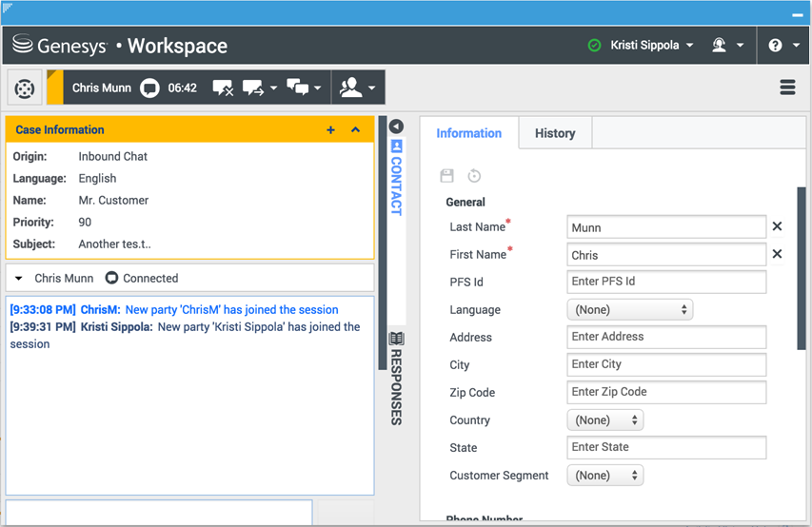Viewport: 812px width, 527px height.
Task: Expand the Chris Munn party arrow
Action: [19, 279]
